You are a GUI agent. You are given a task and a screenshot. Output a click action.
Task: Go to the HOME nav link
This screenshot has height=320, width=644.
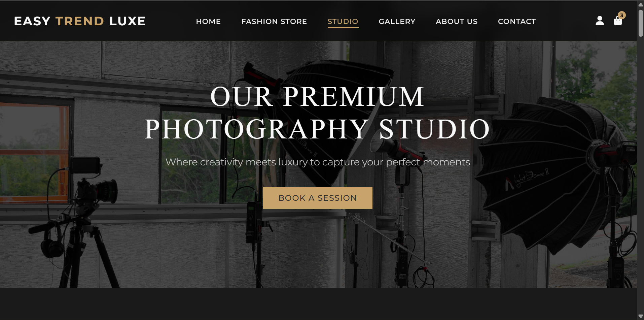tap(208, 22)
